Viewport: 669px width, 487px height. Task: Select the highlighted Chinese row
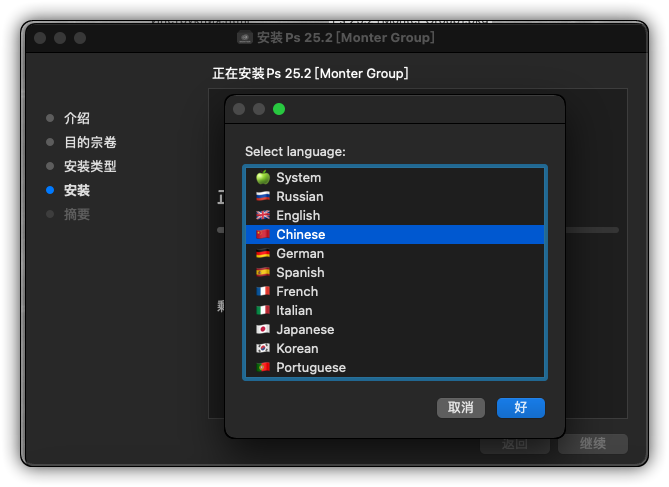click(395, 234)
